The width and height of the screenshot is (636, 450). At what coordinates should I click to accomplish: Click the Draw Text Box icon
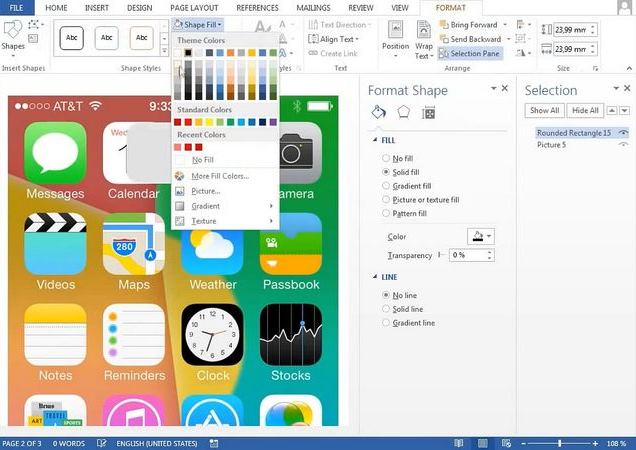coord(33,39)
